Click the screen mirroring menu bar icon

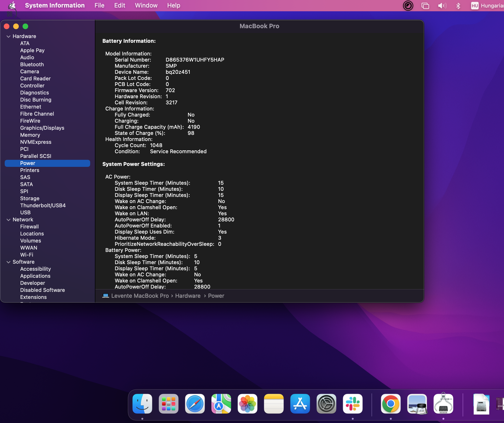[425, 6]
